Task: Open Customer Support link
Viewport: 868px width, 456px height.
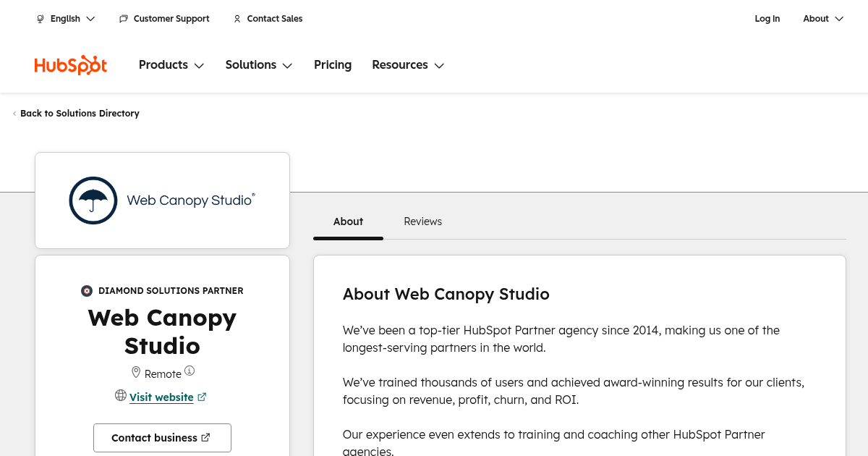Action: pyautogui.click(x=164, y=19)
